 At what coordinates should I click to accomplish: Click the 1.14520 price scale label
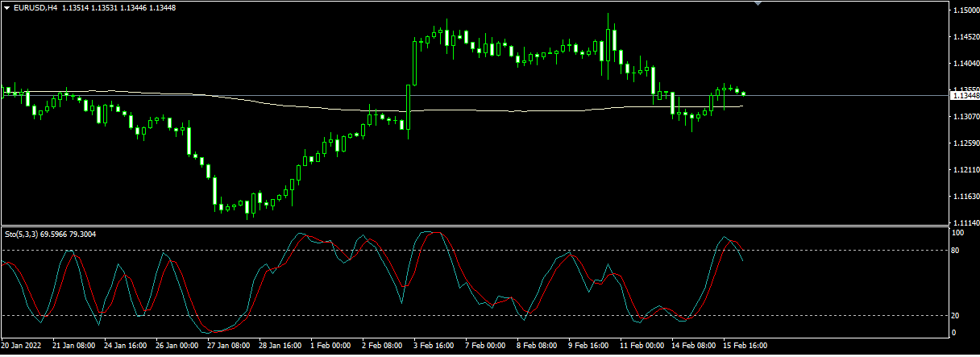[965, 36]
